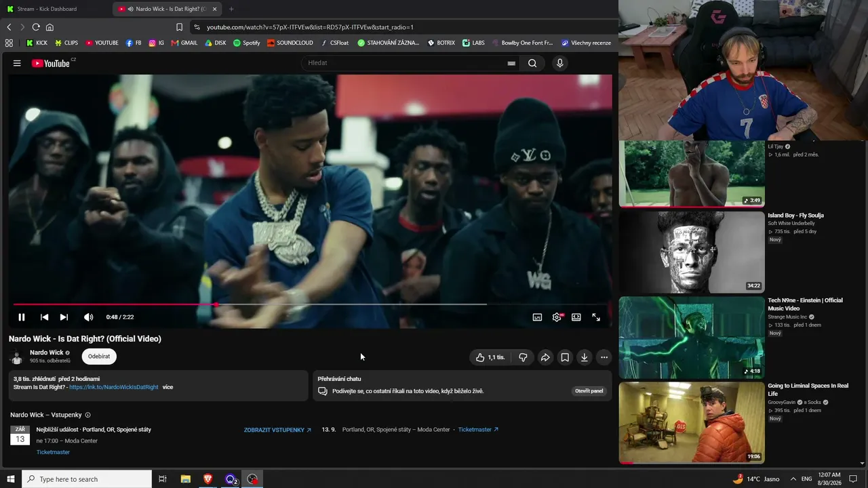This screenshot has height=488, width=868.
Task: Download the video with the arrow icon
Action: (584, 357)
